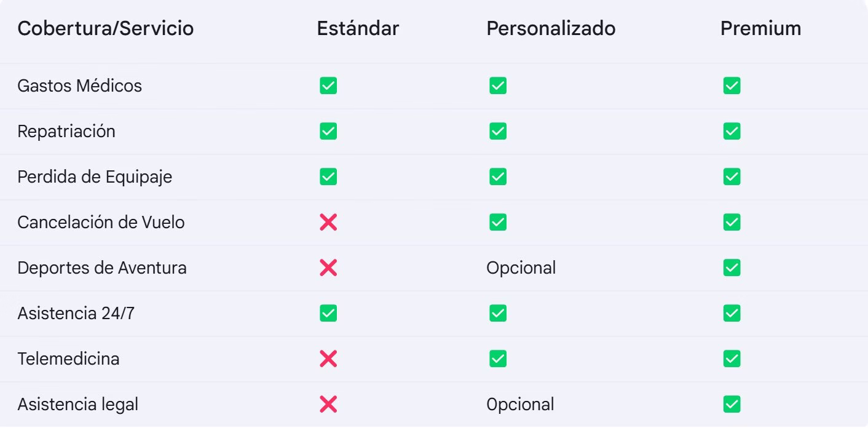Screen dimensions: 868x428
Task: Click the Personalizado checkmark for Telemedicina
Action: (498, 359)
